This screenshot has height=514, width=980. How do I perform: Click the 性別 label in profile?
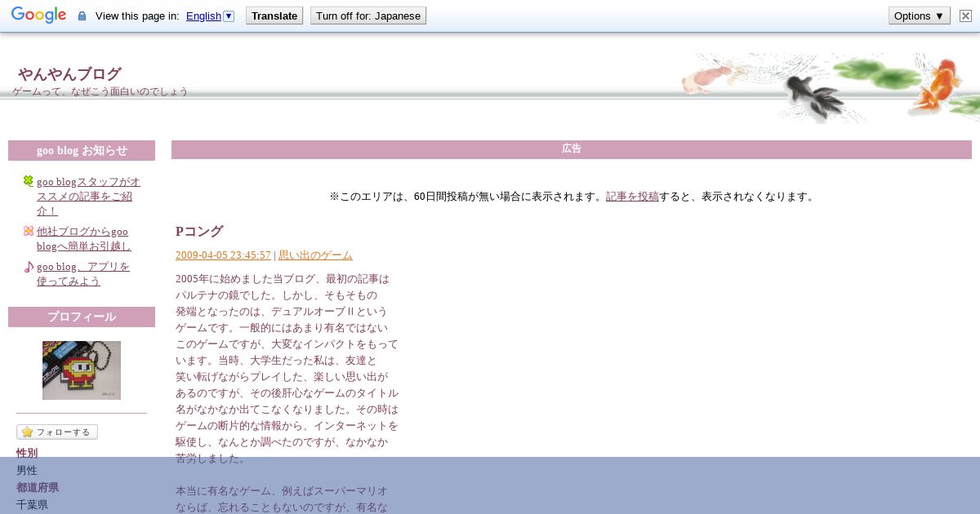point(27,453)
